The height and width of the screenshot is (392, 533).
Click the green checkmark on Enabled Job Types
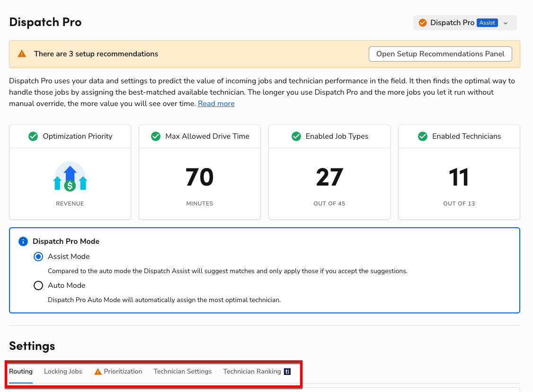tap(296, 136)
